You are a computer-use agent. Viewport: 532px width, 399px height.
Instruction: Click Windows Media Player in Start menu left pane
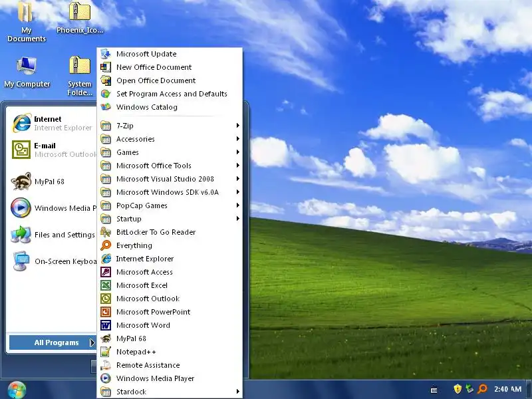pyautogui.click(x=53, y=207)
